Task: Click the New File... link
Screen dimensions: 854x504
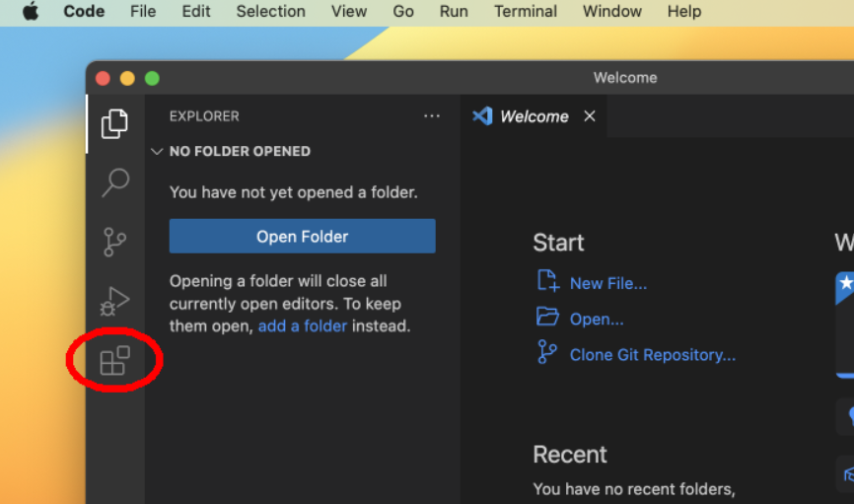Action: (607, 283)
